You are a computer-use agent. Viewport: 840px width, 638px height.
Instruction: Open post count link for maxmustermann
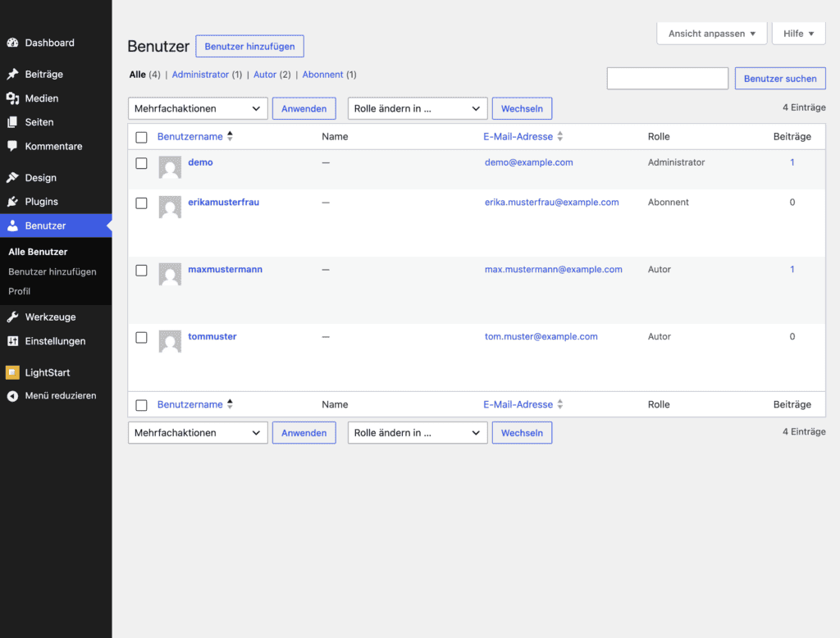(792, 269)
